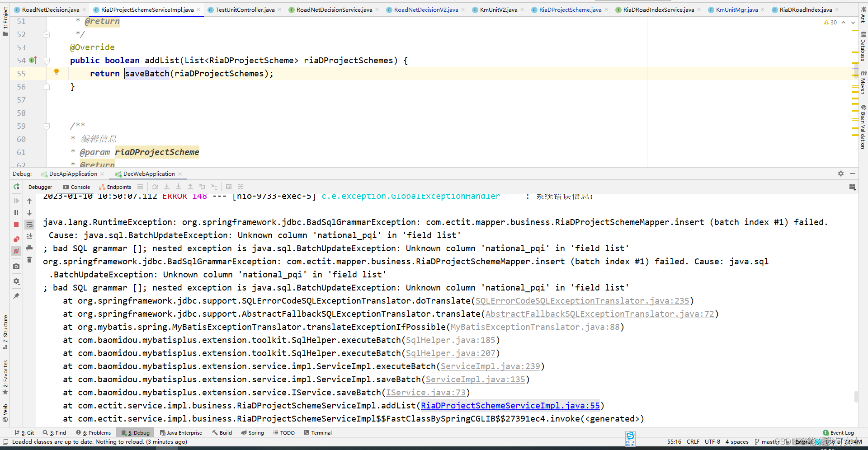Close RiaDProjectSchemeServiceImpl.java tab
868x450 pixels.
pos(198,9)
